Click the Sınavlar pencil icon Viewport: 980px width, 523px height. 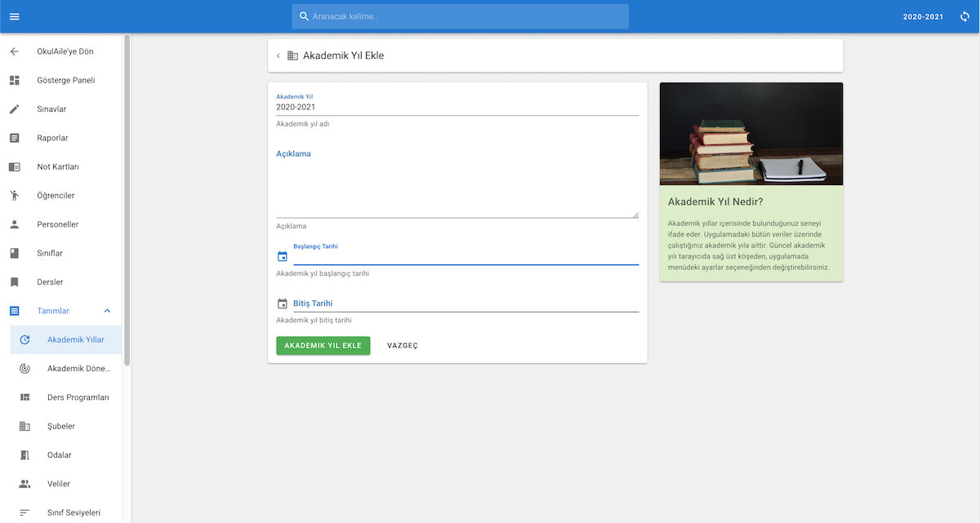[x=14, y=109]
